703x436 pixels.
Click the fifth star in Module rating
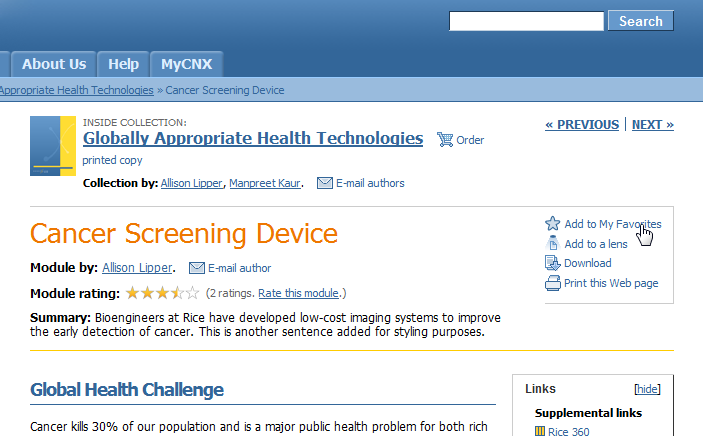[192, 293]
